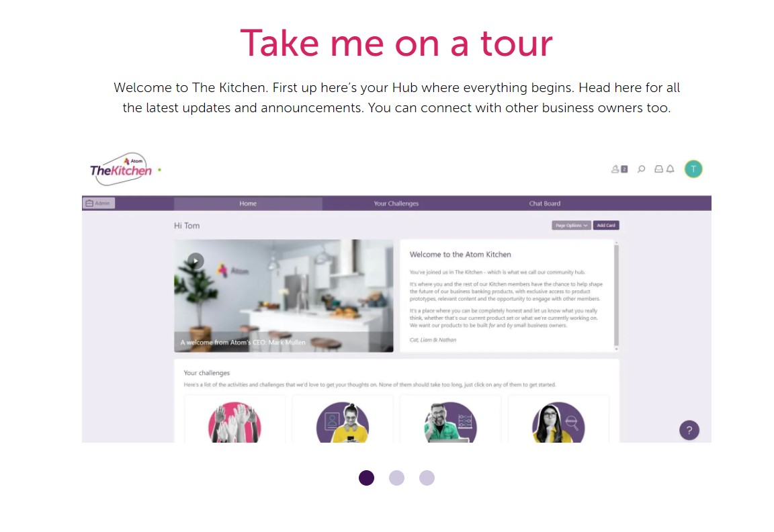This screenshot has width=774, height=532.
Task: Expand the Page Options dropdown
Action: point(571,226)
